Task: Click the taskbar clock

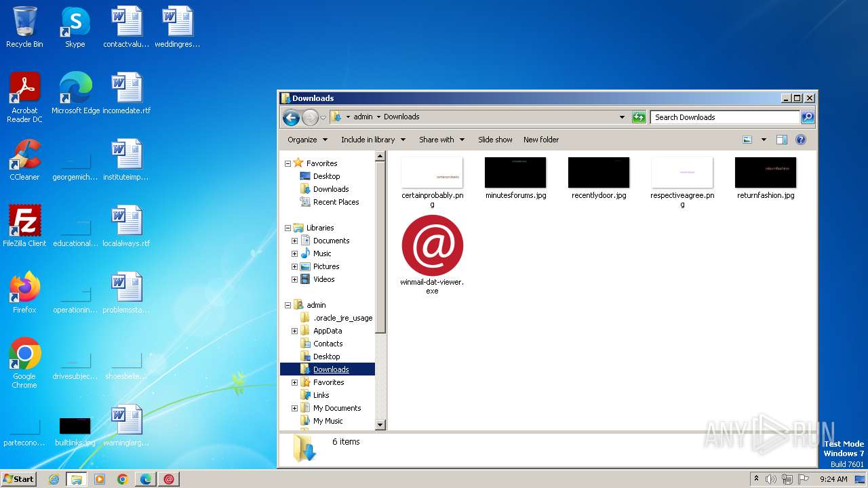Action: click(833, 479)
